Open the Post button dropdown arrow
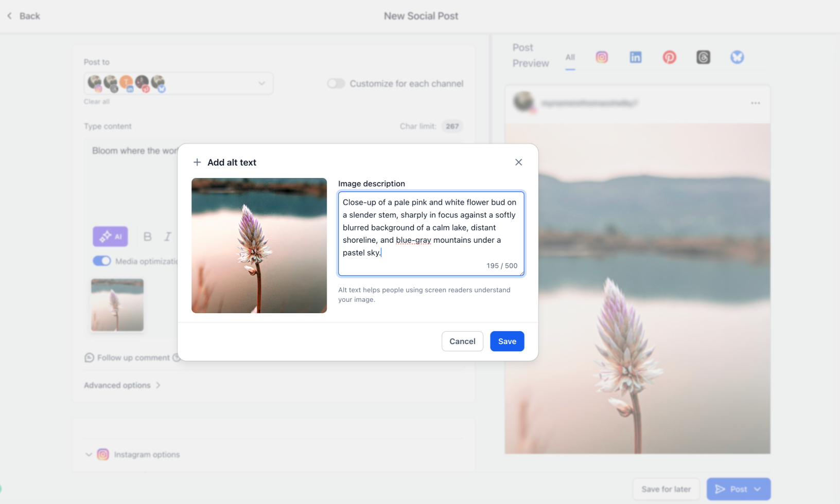 [758, 489]
